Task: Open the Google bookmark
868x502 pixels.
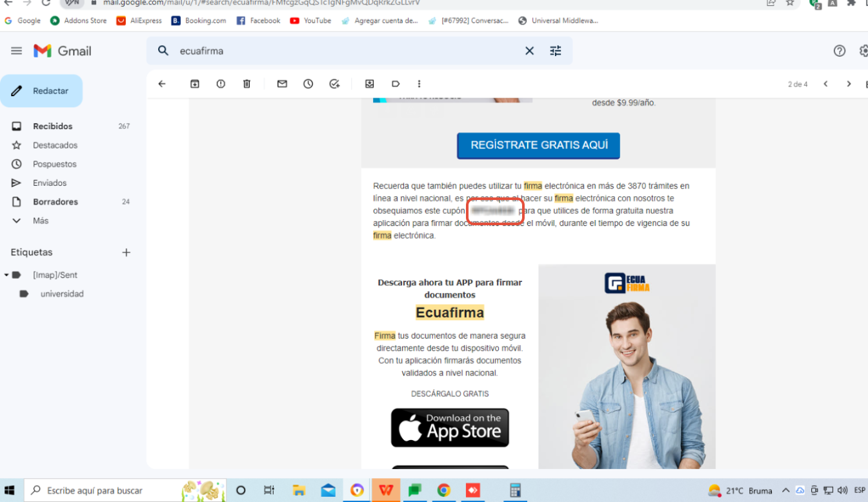Action: (x=22, y=21)
